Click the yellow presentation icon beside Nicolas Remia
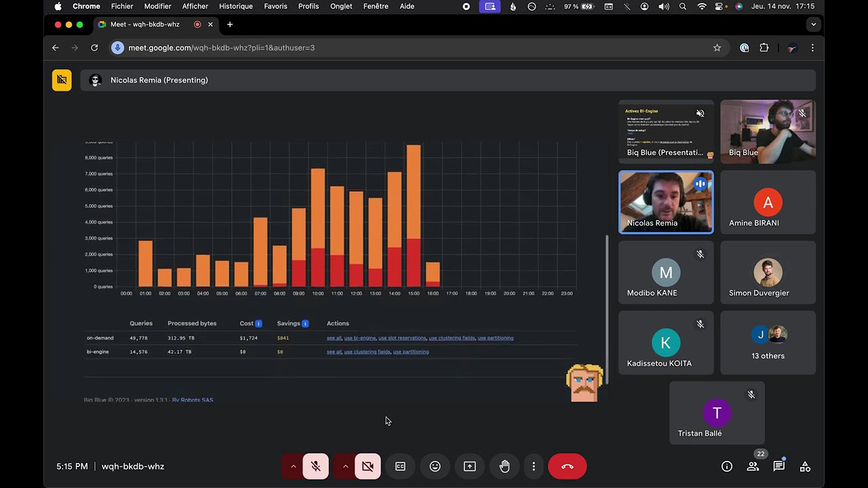This screenshot has width=868, height=488. (x=62, y=80)
